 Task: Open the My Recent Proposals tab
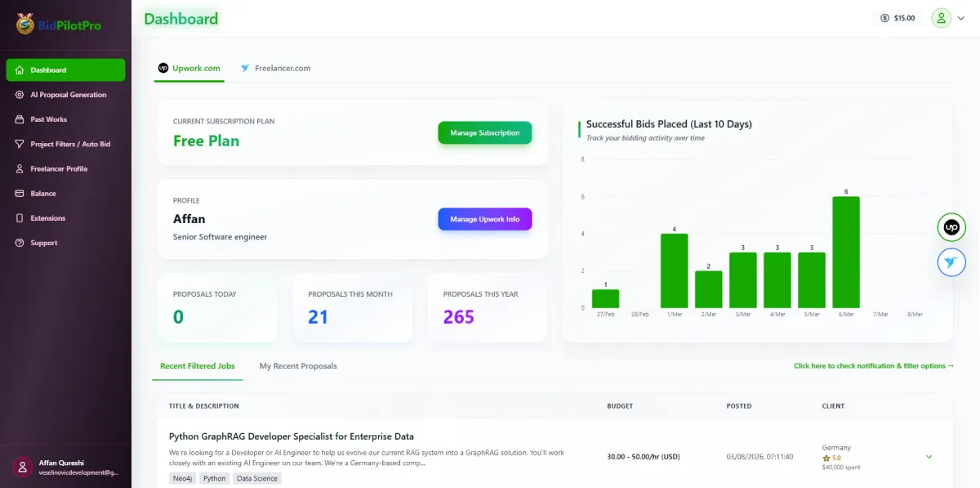tap(298, 366)
